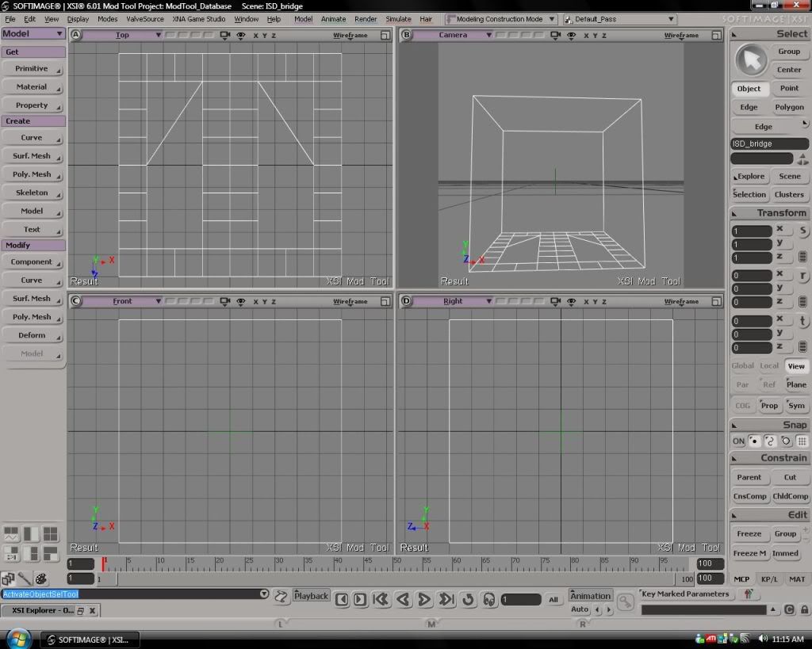Toggle eye visibility icon in Camera viewport
Viewport: 812px width, 649px height.
[571, 35]
